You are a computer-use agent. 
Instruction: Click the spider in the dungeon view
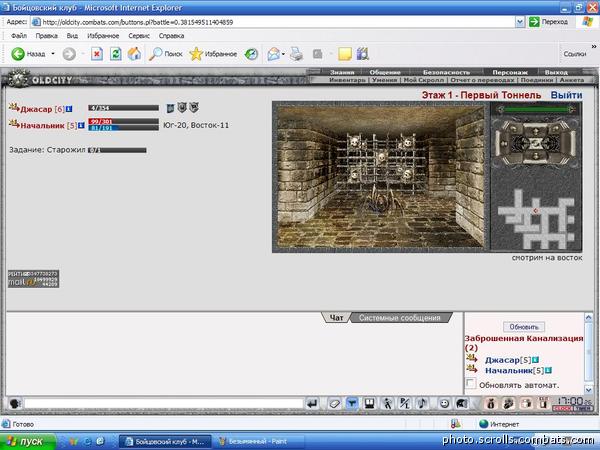(x=383, y=201)
